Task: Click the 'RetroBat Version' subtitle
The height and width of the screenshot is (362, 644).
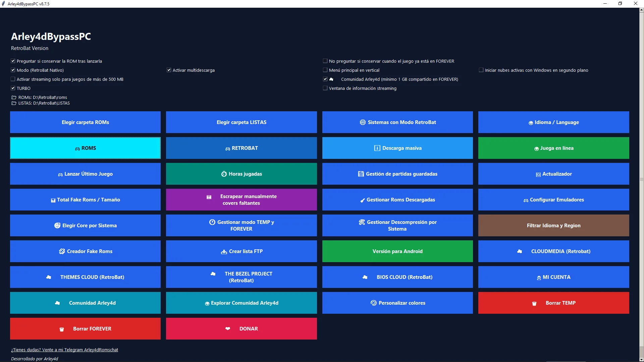Action: (x=30, y=48)
